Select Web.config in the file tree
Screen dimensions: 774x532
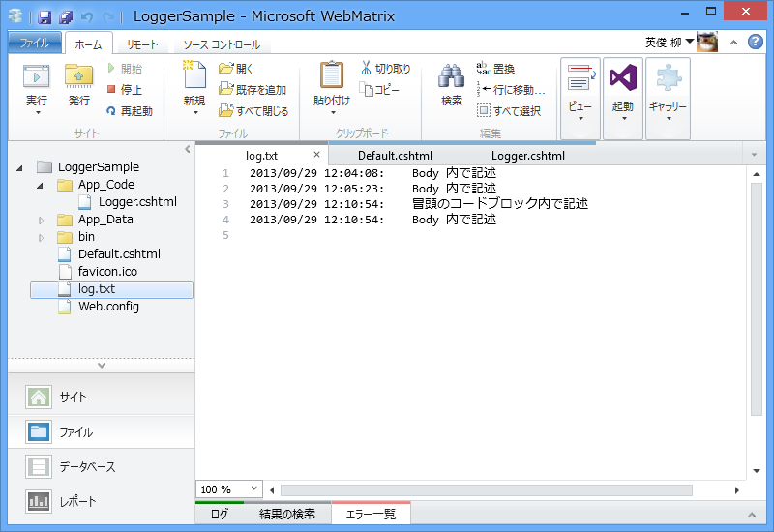coord(99,307)
